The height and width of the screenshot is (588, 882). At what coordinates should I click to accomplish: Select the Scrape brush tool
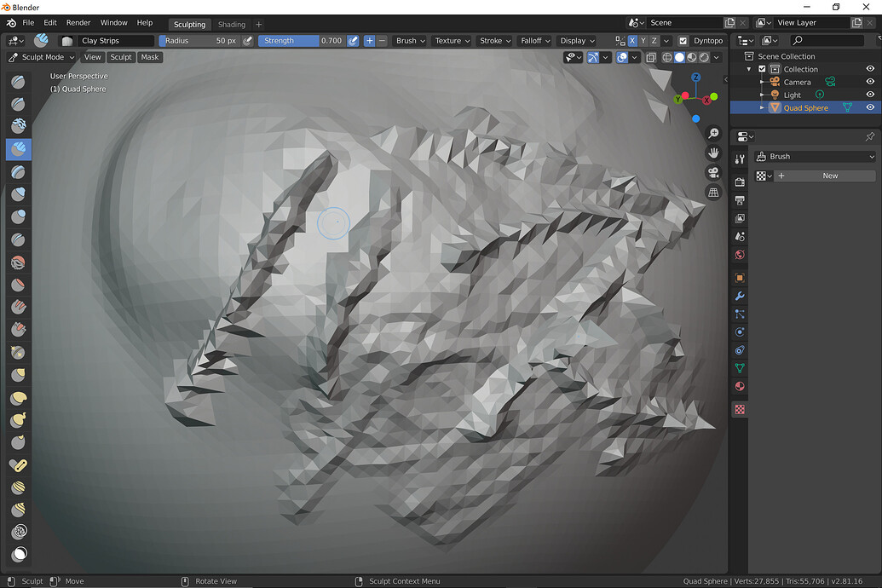[x=18, y=329]
